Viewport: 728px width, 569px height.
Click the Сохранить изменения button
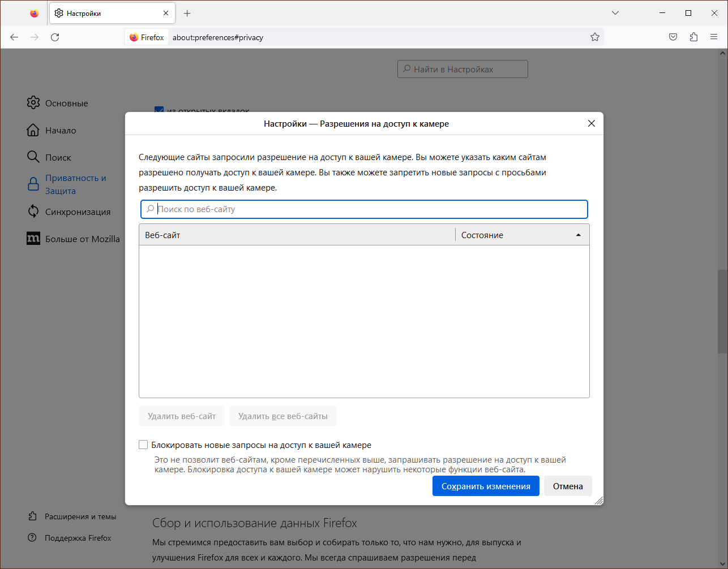tap(486, 486)
